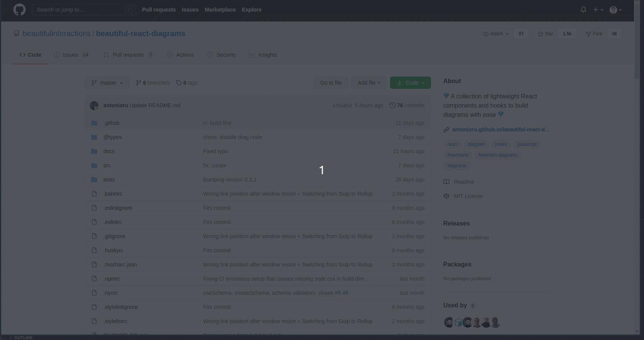Open Pull requests in the top navigation
This screenshot has height=340, width=644.
(x=159, y=10)
